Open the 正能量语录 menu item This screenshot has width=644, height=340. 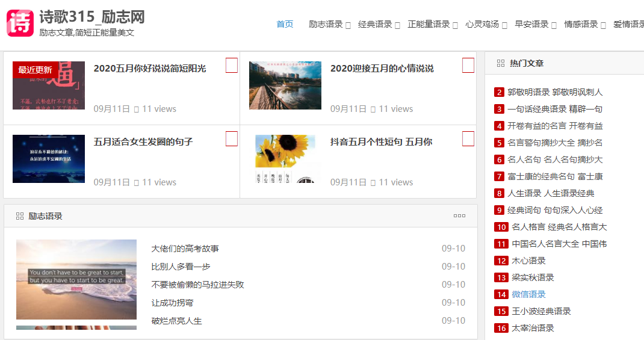point(429,24)
